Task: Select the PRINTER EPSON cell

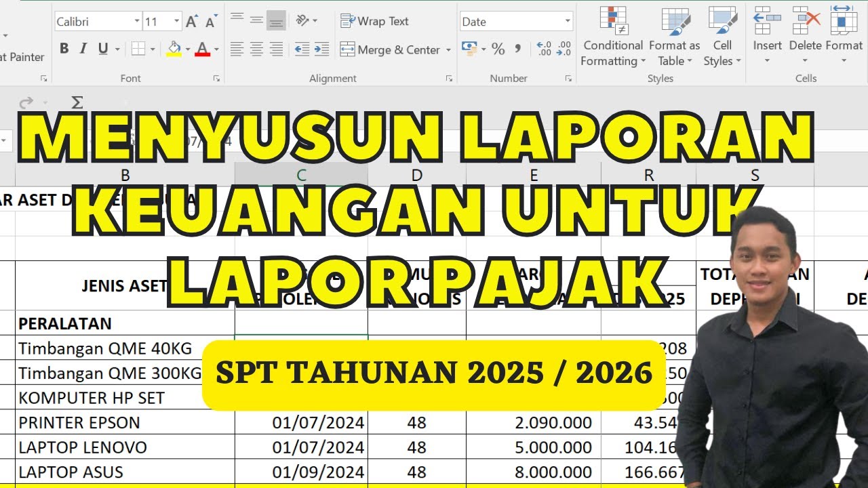Action: (x=125, y=422)
